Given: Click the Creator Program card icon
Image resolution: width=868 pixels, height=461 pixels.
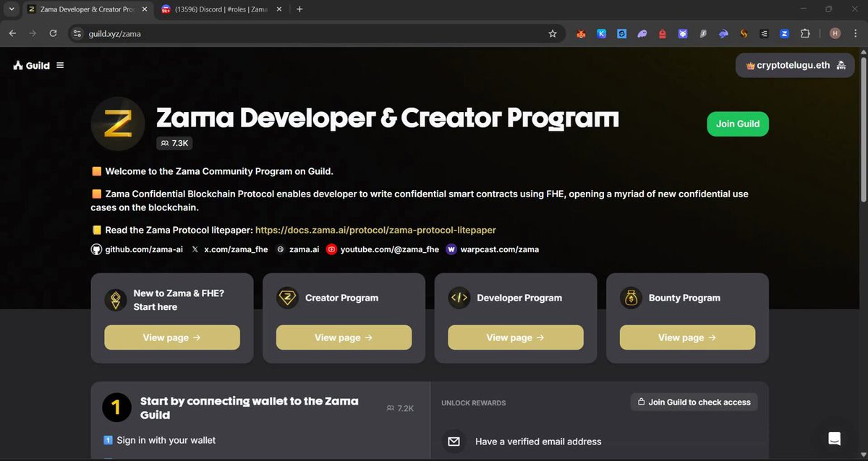Looking at the screenshot, I should coord(288,298).
